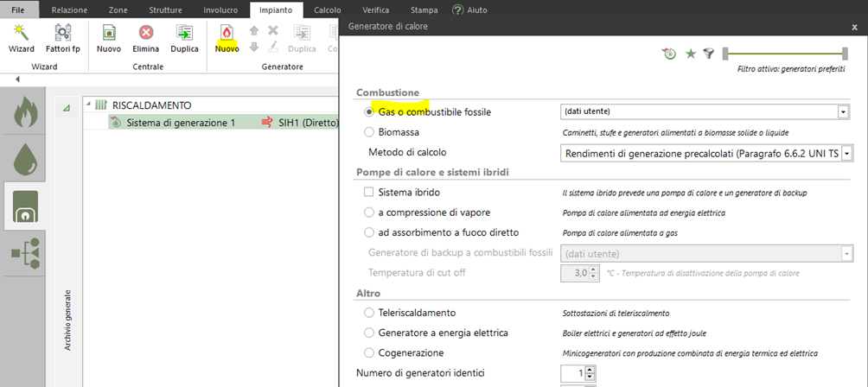The width and height of the screenshot is (868, 387).
Task: Open the Wizard tool
Action: [x=22, y=37]
